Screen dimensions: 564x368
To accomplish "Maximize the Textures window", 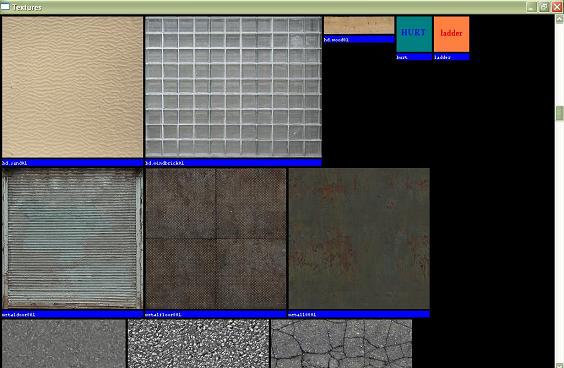I will coord(544,7).
